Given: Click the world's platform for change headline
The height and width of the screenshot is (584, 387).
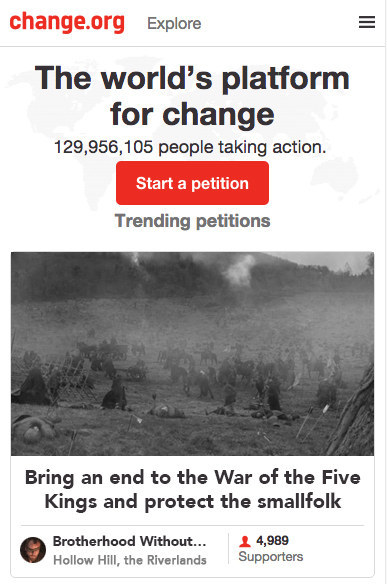Looking at the screenshot, I should (192, 96).
